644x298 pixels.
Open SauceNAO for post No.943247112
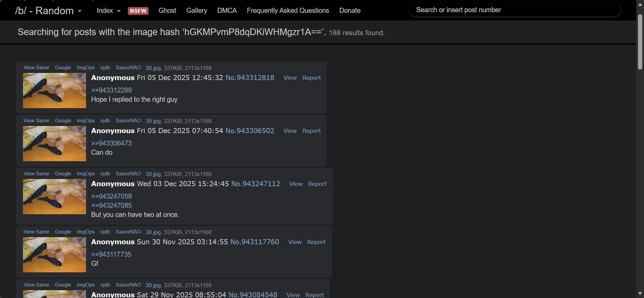click(128, 174)
